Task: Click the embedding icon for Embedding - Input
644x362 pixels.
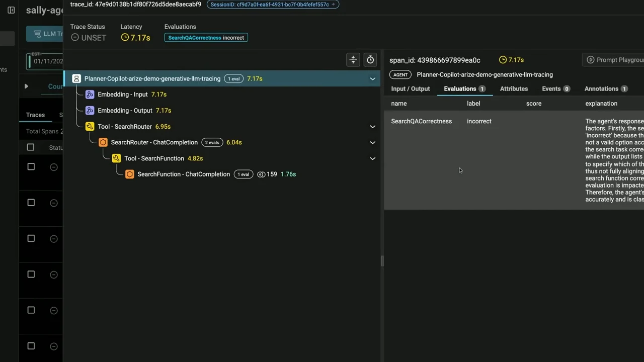Action: point(90,95)
